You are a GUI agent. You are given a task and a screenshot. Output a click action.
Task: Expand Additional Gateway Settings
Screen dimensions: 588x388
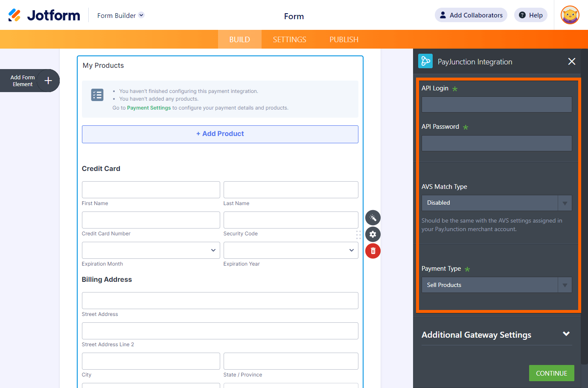[497, 335]
